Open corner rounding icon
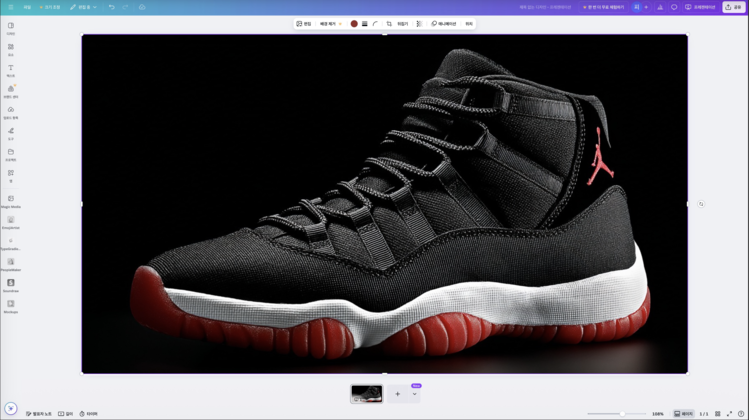The image size is (749, 420). [375, 24]
